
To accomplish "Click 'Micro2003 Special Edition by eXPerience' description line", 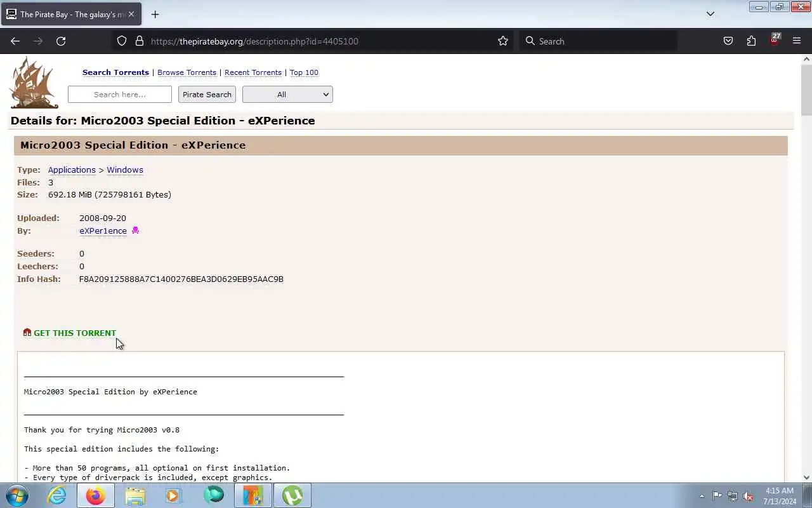I will pyautogui.click(x=110, y=392).
